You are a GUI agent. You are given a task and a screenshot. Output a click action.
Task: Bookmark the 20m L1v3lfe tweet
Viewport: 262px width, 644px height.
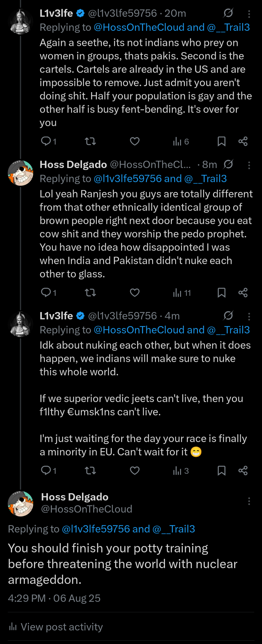pyautogui.click(x=221, y=141)
